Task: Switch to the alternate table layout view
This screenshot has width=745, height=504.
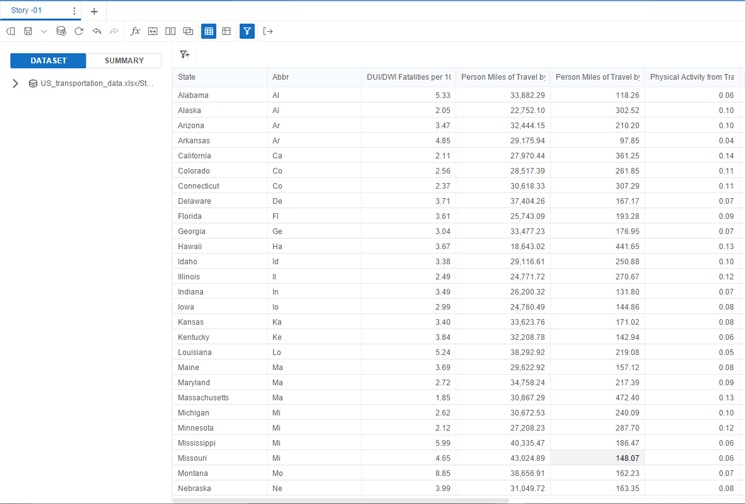Action: (226, 31)
